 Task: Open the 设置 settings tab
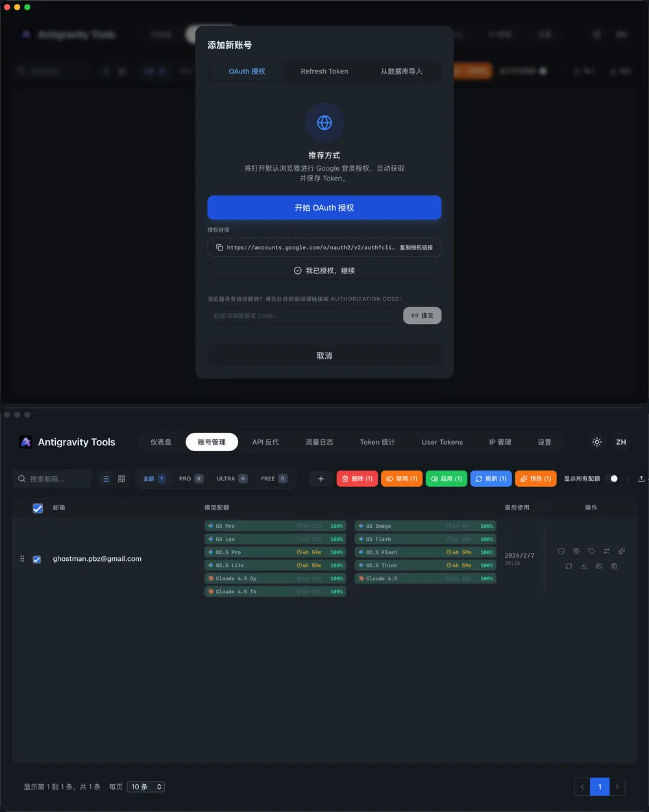click(x=545, y=442)
